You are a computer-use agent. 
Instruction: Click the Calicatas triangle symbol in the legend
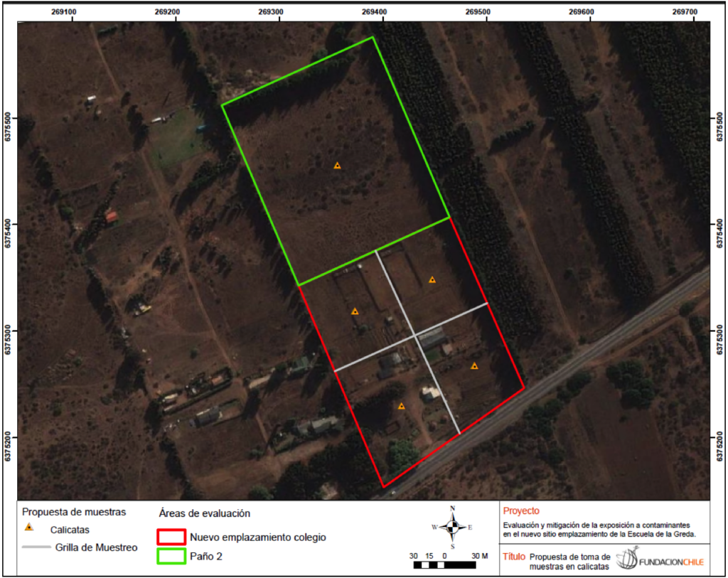tap(29, 528)
